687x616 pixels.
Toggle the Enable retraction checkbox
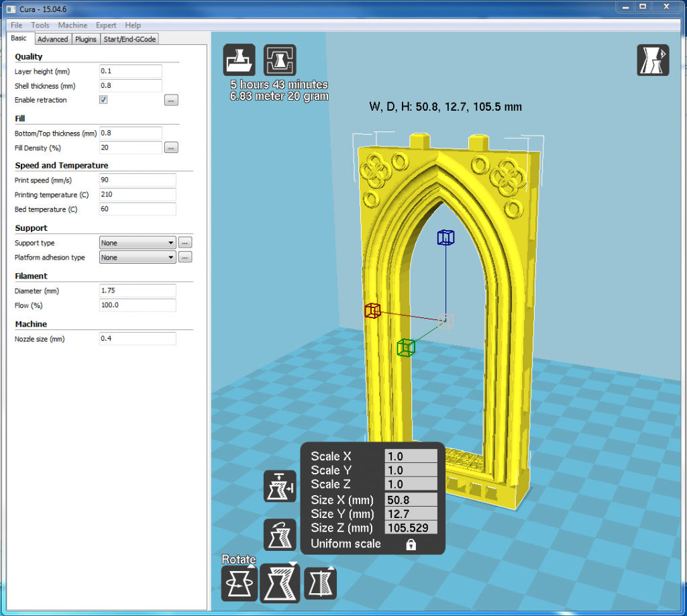[x=103, y=100]
